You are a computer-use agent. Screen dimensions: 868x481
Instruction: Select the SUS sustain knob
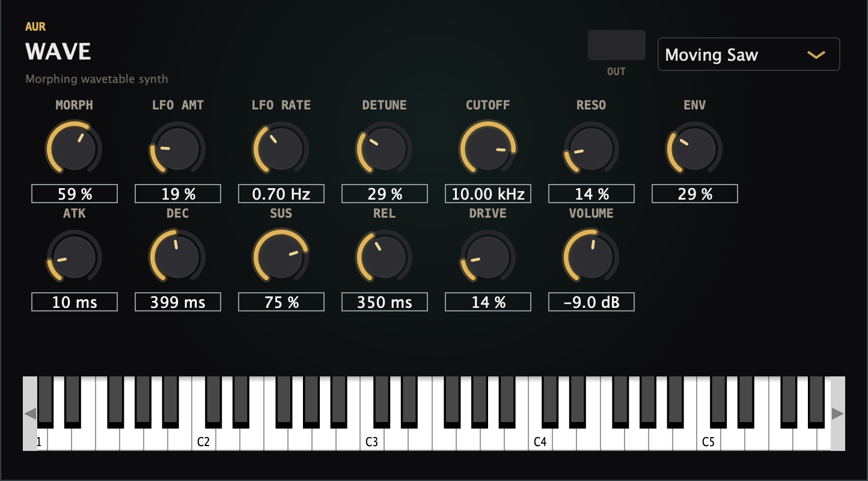click(x=281, y=257)
